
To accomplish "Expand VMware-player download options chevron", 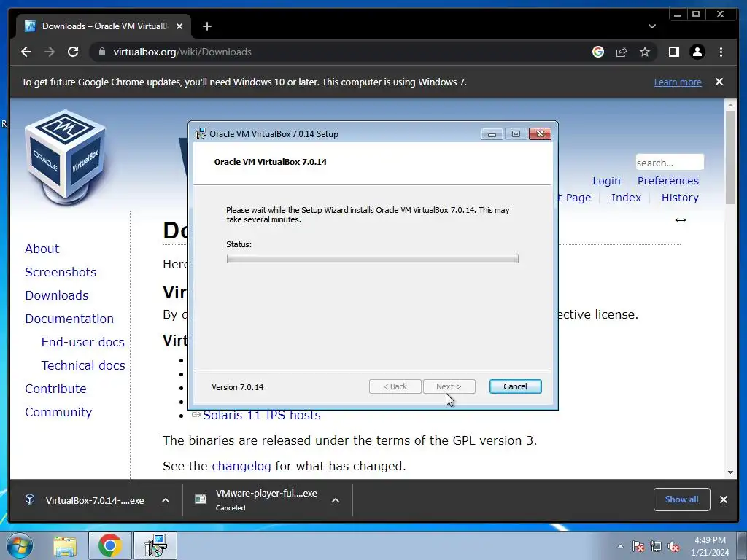I will pyautogui.click(x=336, y=500).
